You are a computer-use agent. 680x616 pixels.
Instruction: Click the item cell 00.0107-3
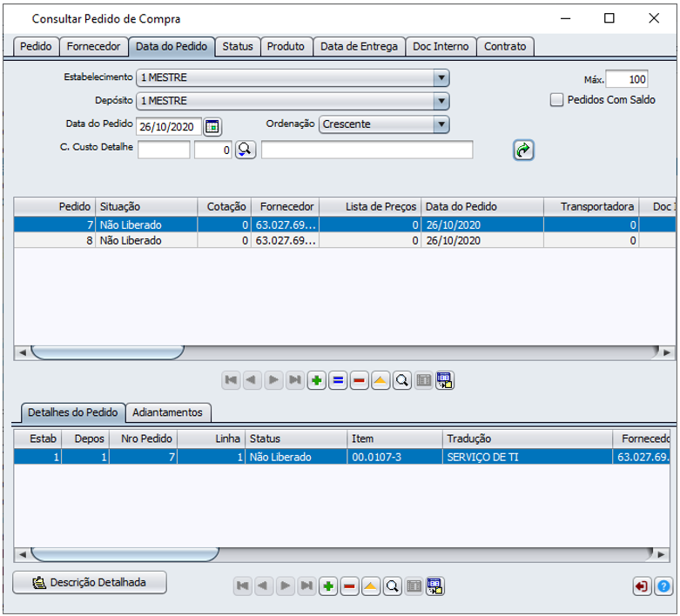pyautogui.click(x=394, y=457)
